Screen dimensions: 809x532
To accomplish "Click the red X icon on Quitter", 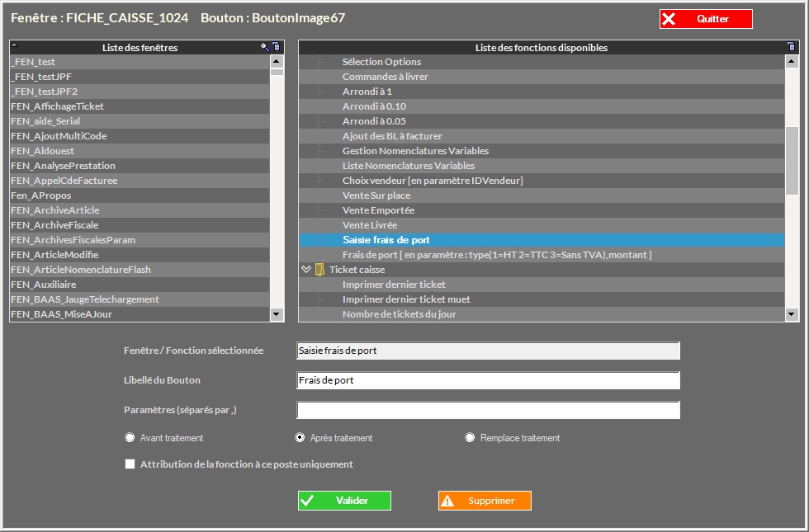I will click(x=669, y=19).
